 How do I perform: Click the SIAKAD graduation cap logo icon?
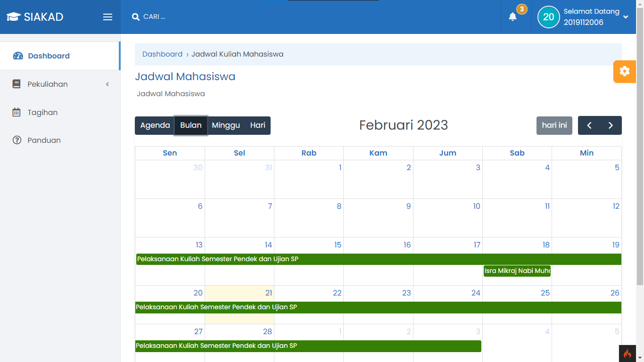[14, 17]
